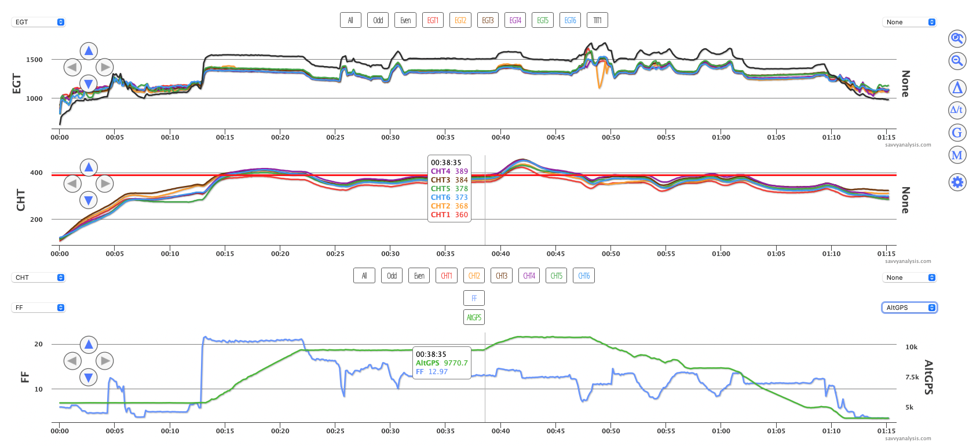Viewport: 980px width, 446px height.
Task: Toggle CHT1 series visibility
Action: click(447, 276)
